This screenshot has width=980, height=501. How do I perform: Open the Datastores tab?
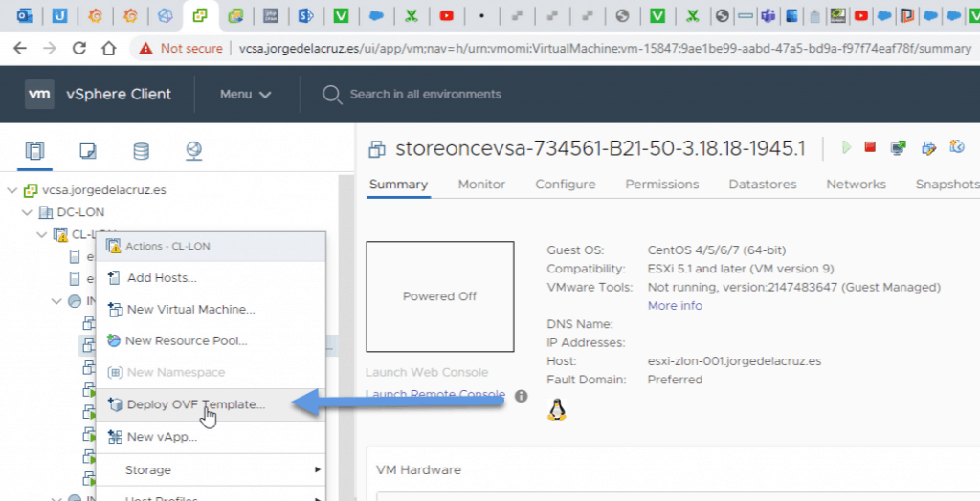pyautogui.click(x=763, y=185)
